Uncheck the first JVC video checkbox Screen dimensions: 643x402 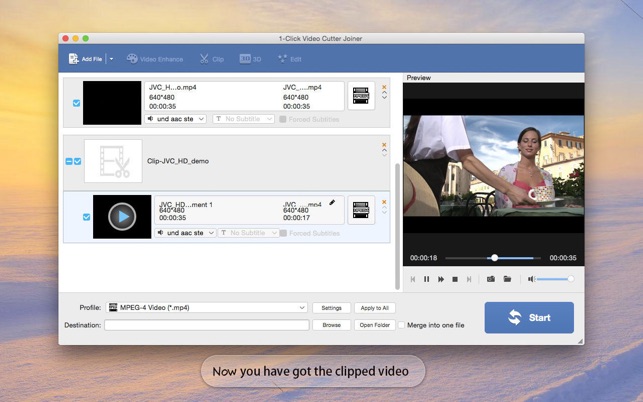(77, 103)
